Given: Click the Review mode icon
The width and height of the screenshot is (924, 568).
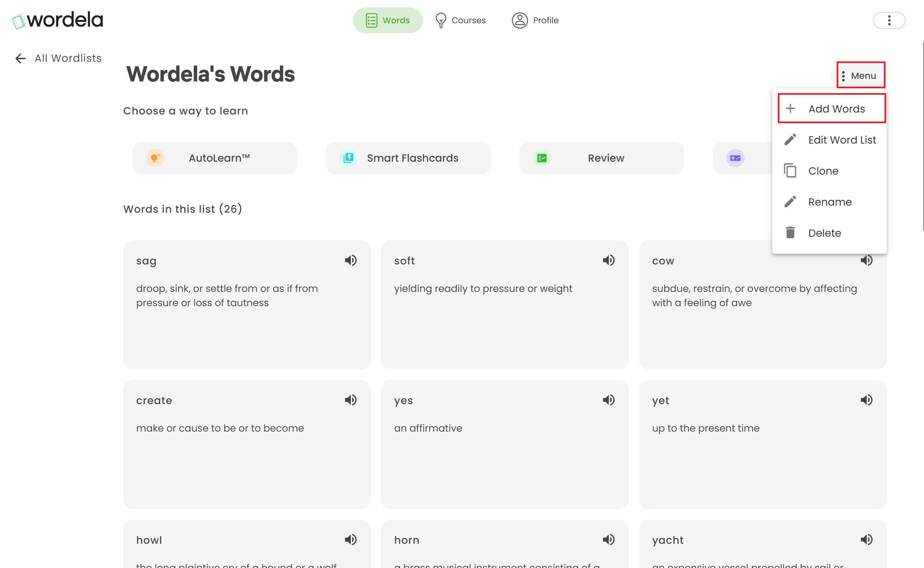Looking at the screenshot, I should tap(541, 157).
